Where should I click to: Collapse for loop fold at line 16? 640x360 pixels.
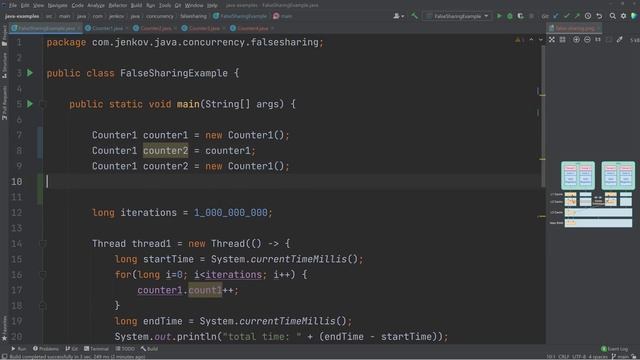pos(42,275)
